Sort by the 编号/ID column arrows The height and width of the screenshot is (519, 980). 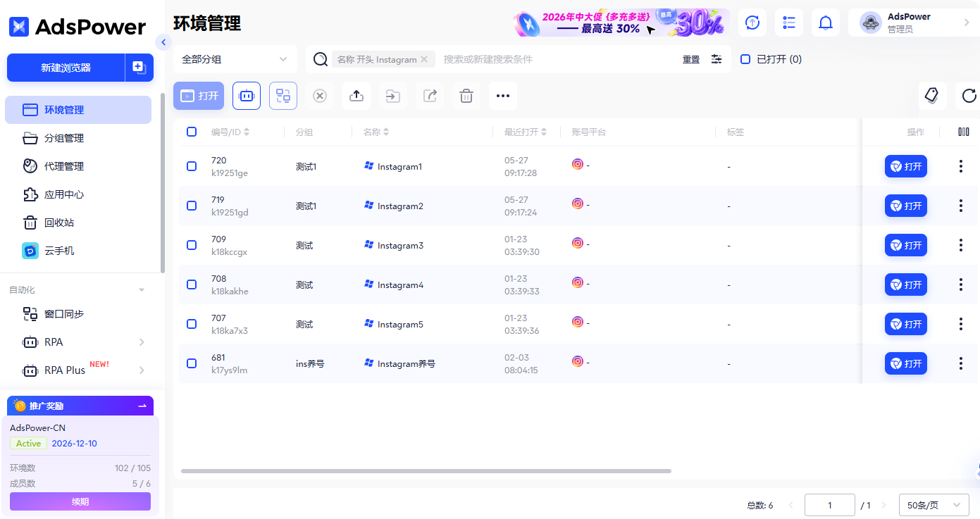click(247, 132)
